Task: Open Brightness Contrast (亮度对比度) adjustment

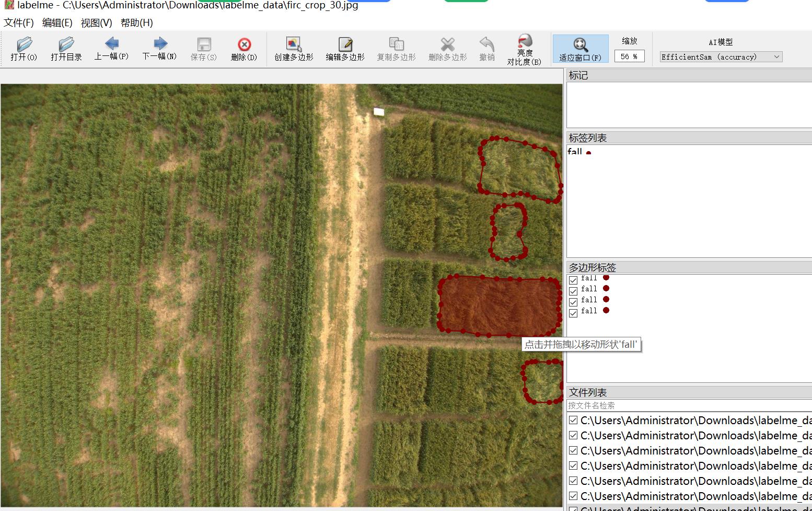Action: [x=524, y=49]
